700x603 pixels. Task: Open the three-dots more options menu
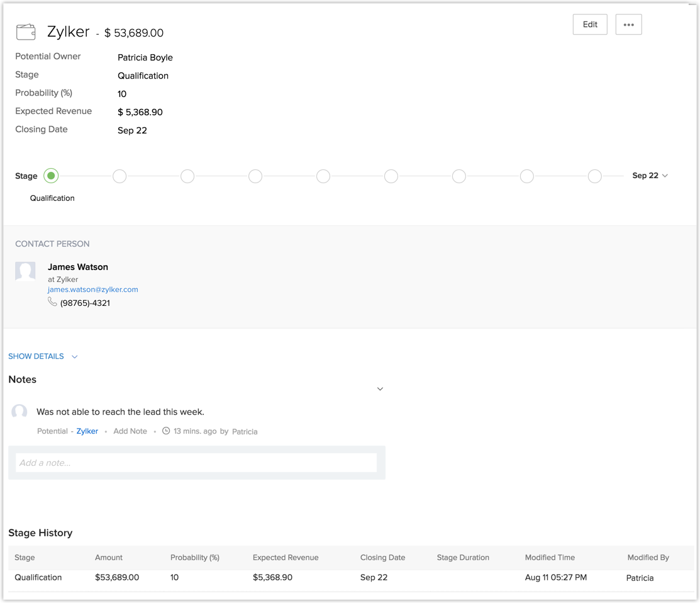tap(628, 25)
